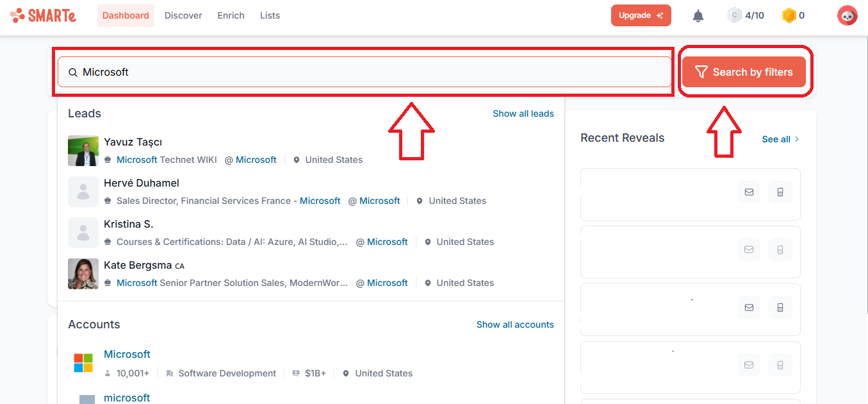Open the Discover tab
Screen dimensions: 868x404
[x=183, y=15]
